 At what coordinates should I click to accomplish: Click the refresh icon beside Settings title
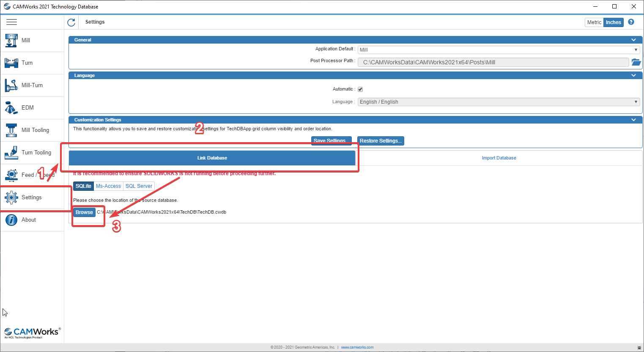click(x=71, y=22)
